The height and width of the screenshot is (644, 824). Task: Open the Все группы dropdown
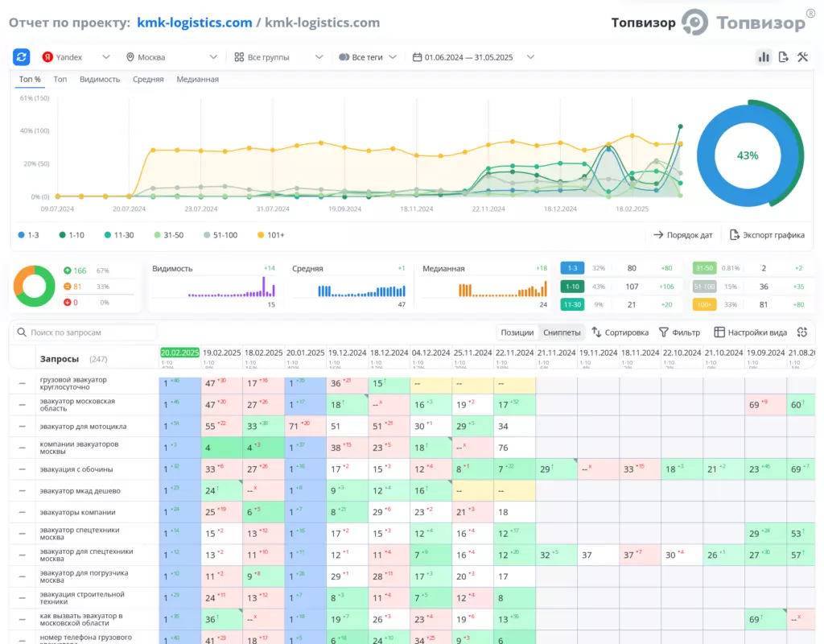278,57
